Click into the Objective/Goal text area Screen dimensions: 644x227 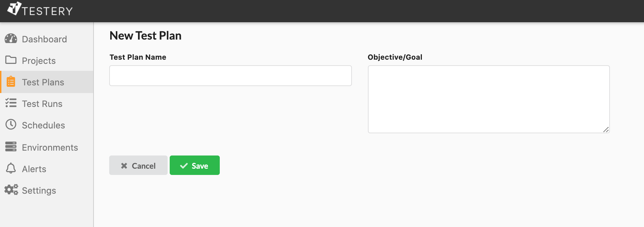489,99
